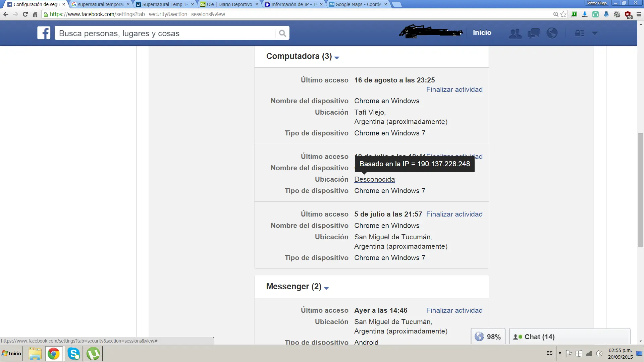Switch to Google Maps Coordenadas tab
This screenshot has width=644, height=362.
[358, 4]
